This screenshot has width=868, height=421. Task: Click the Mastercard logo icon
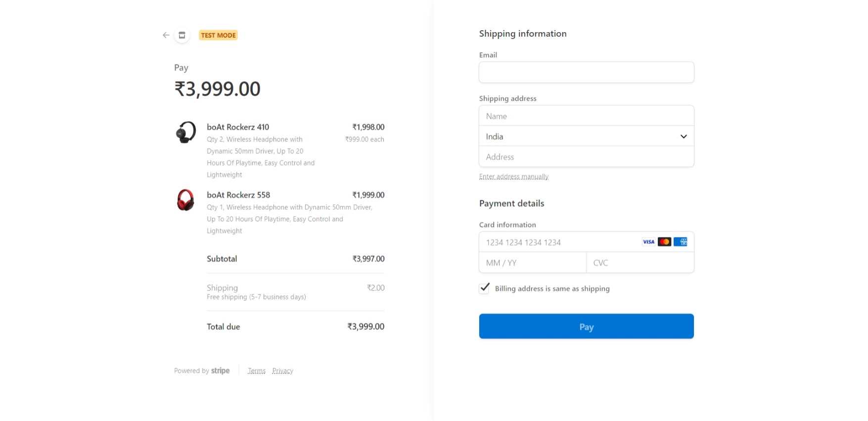[664, 242]
